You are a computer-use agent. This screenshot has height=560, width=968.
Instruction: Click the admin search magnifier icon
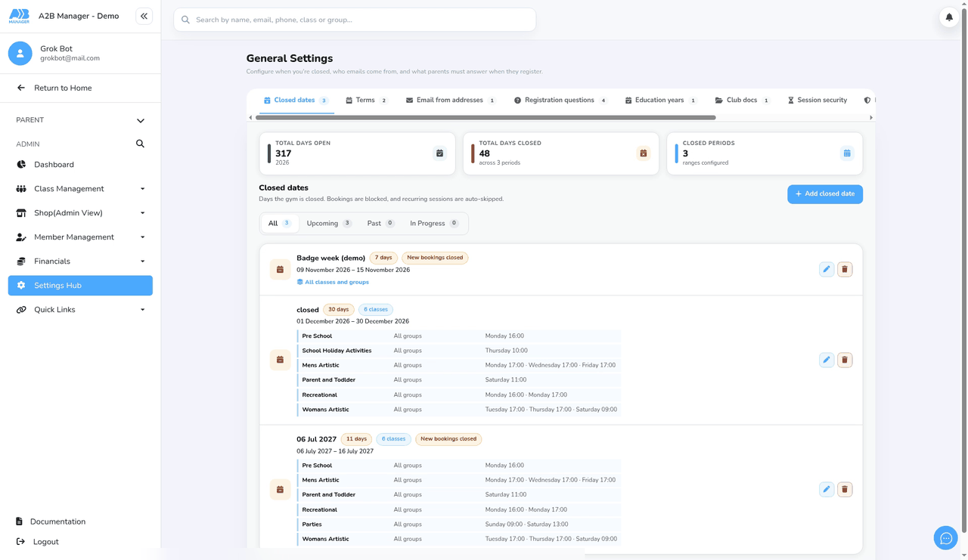click(x=140, y=144)
